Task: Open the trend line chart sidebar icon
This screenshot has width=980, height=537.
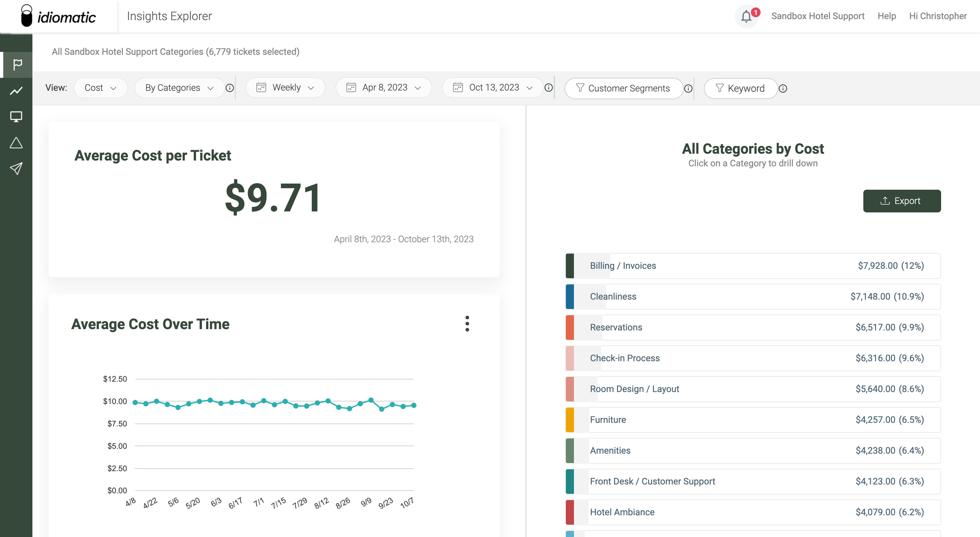Action: [16, 90]
